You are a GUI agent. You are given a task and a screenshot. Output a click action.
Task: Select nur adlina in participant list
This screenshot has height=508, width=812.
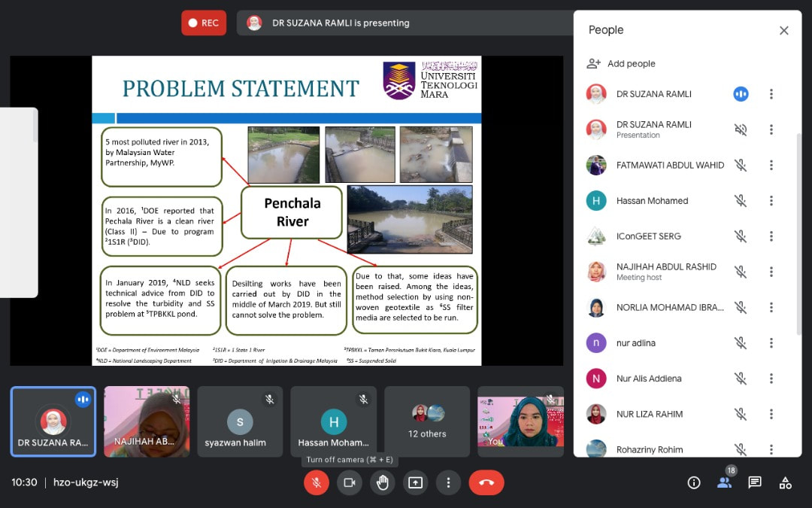pyautogui.click(x=635, y=343)
